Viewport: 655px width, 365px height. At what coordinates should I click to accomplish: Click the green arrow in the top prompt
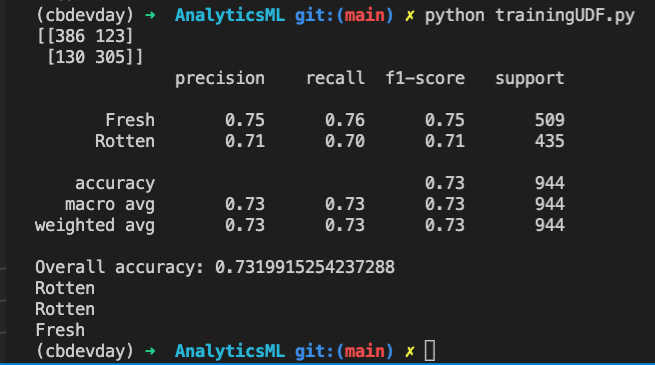coord(150,15)
